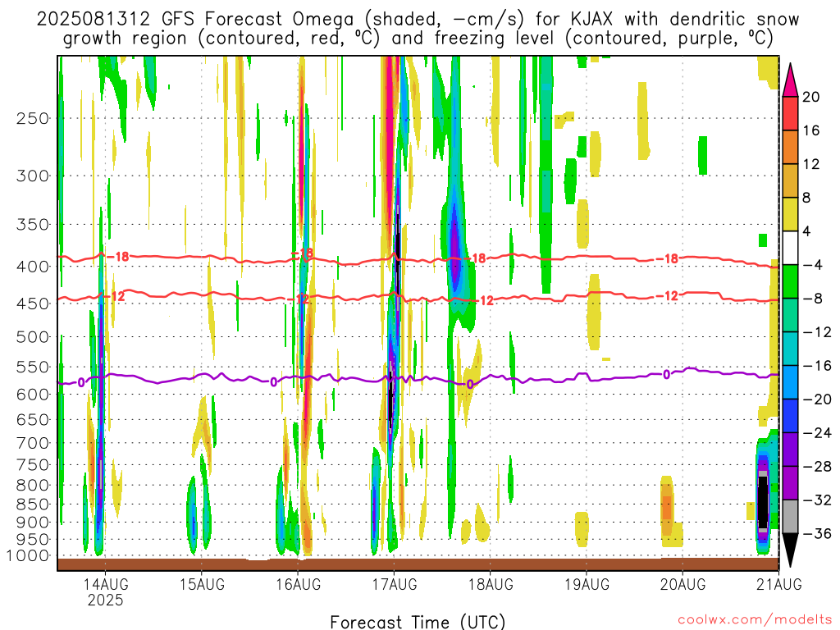Viewport: 840px width, 630px height.
Task: Select the 14AUG date label
Action: 105,584
